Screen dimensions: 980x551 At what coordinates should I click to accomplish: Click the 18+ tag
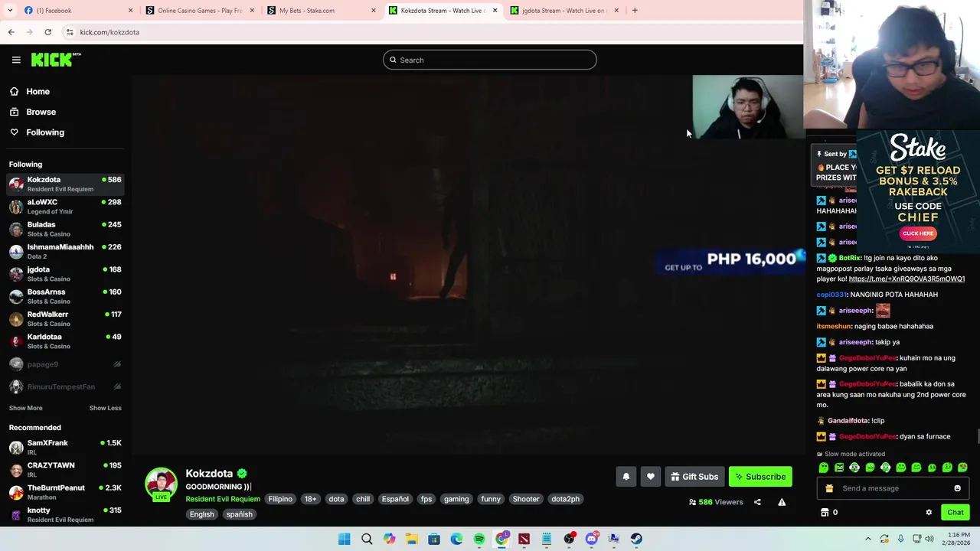click(x=310, y=499)
